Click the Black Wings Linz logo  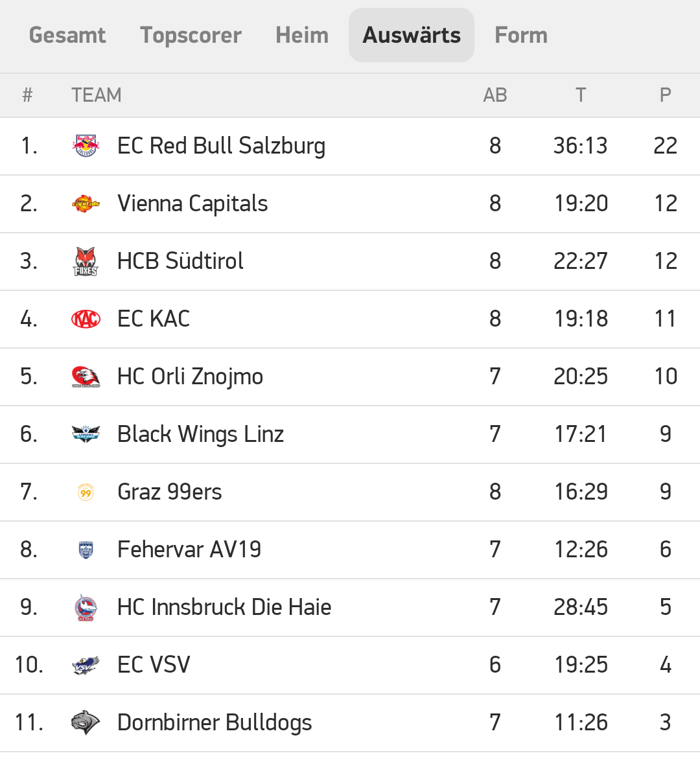(x=86, y=434)
